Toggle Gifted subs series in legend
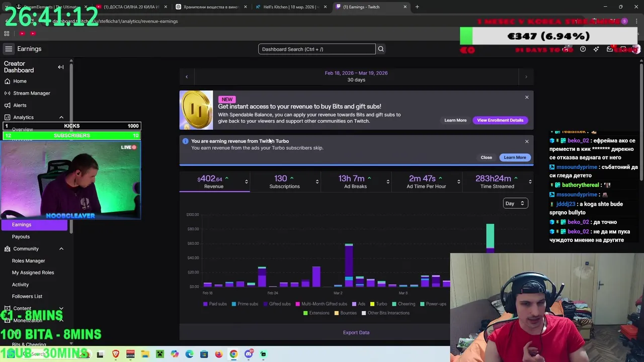 (277, 304)
